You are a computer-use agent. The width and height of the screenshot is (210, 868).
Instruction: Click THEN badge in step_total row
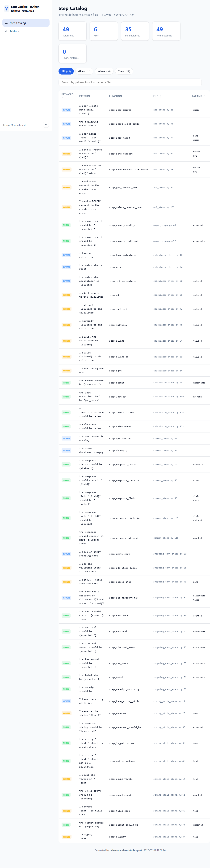click(66, 677)
